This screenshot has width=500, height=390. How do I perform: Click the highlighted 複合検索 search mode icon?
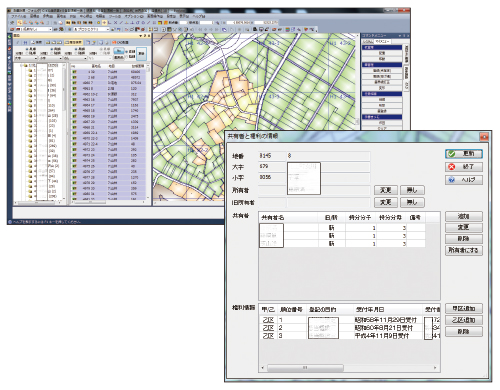pos(73,42)
